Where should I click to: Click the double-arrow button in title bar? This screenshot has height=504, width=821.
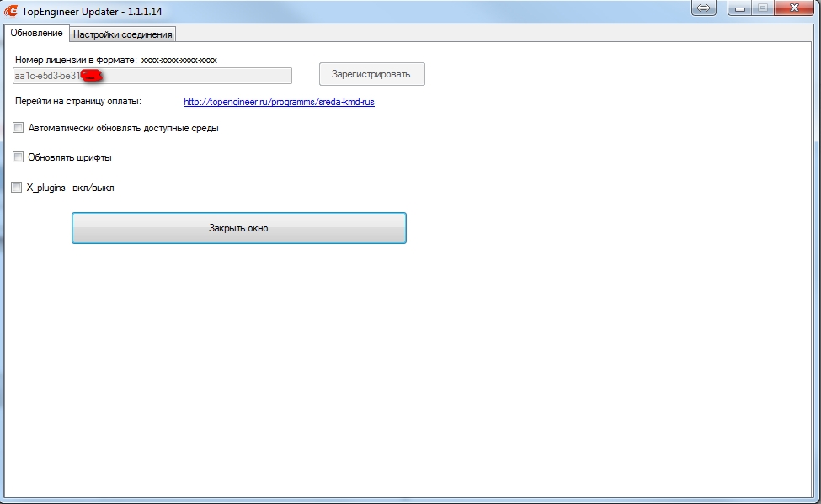click(704, 8)
